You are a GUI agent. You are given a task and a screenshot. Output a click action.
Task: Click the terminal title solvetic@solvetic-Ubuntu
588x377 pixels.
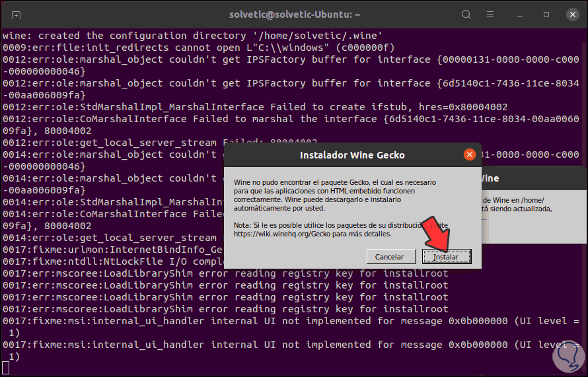[x=295, y=15]
